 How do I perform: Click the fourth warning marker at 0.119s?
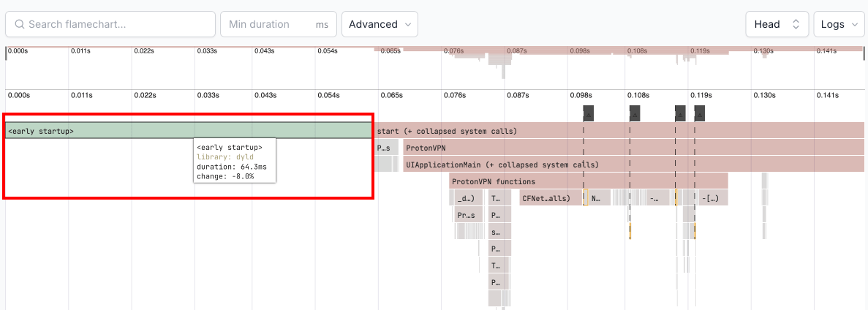click(699, 113)
